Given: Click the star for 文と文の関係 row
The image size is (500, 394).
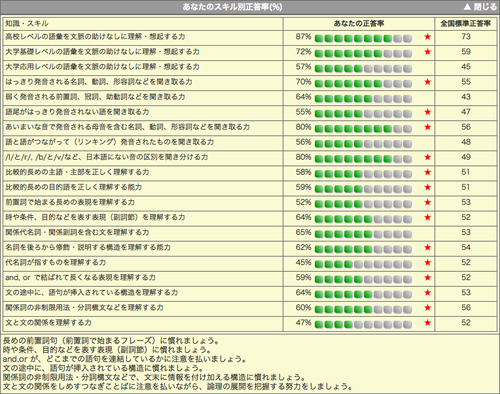Looking at the screenshot, I should click(428, 323).
